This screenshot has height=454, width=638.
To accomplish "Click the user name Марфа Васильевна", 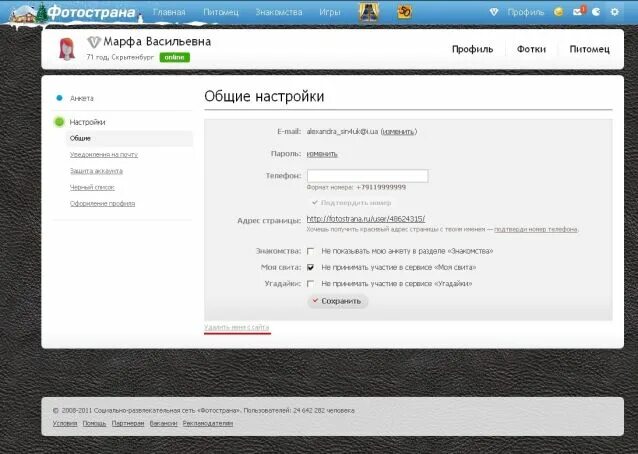I will pyautogui.click(x=157, y=41).
